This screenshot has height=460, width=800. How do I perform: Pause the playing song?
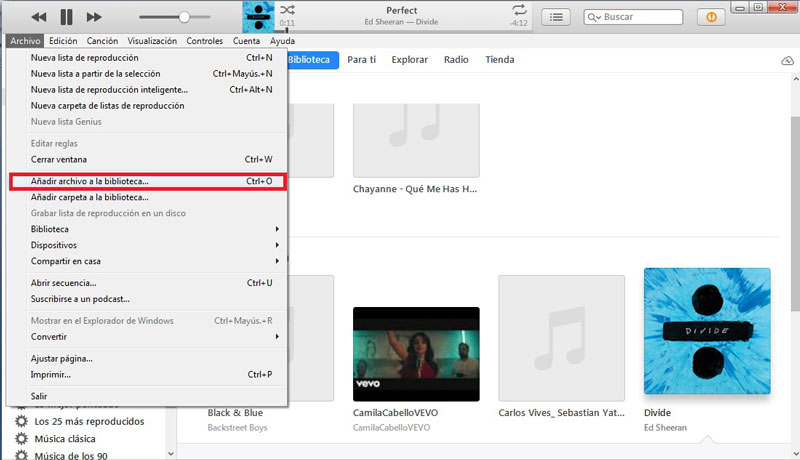pos(66,17)
